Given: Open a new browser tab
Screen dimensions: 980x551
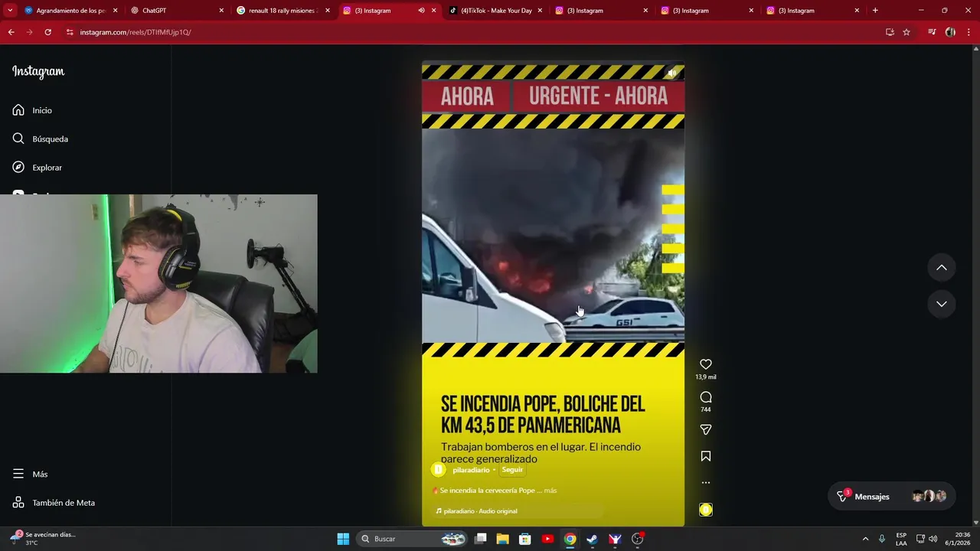Looking at the screenshot, I should pos(875,11).
